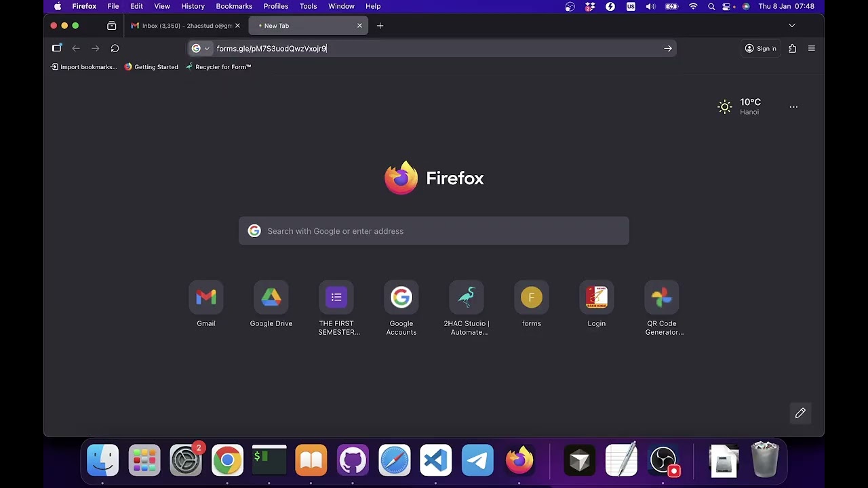Image resolution: width=868 pixels, height=488 pixels.
Task: Open the Trash in the Dock
Action: pyautogui.click(x=765, y=461)
